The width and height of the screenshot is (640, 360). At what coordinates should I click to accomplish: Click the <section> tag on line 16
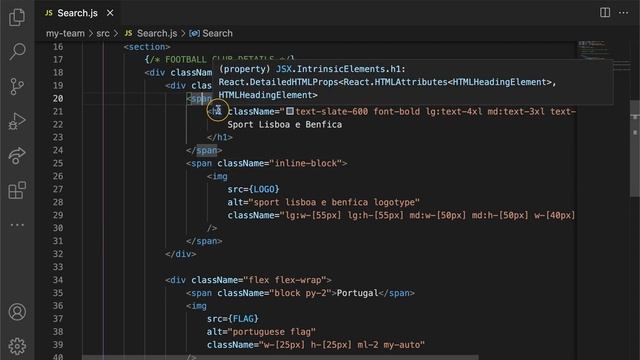point(147,47)
